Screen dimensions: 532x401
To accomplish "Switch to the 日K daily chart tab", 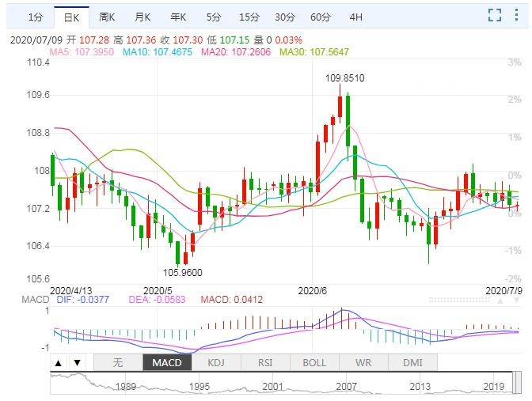I will pyautogui.click(x=71, y=17).
